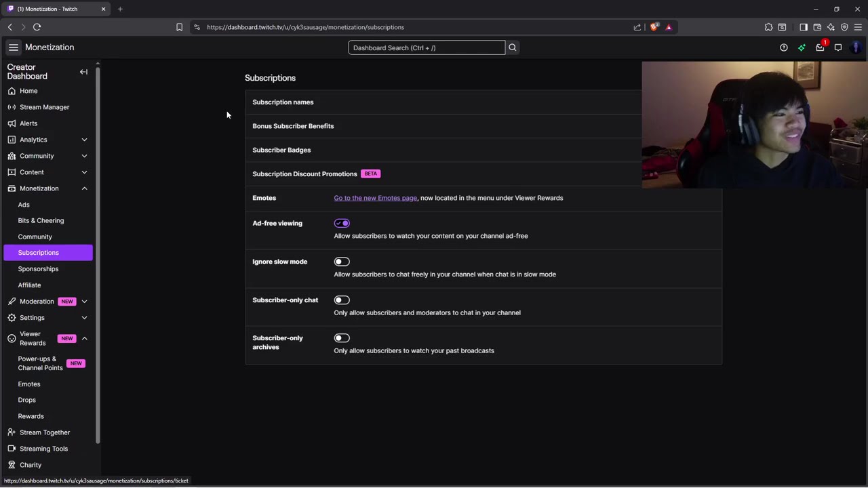This screenshot has width=868, height=488.
Task: Go back to the previous page
Action: [x=9, y=27]
